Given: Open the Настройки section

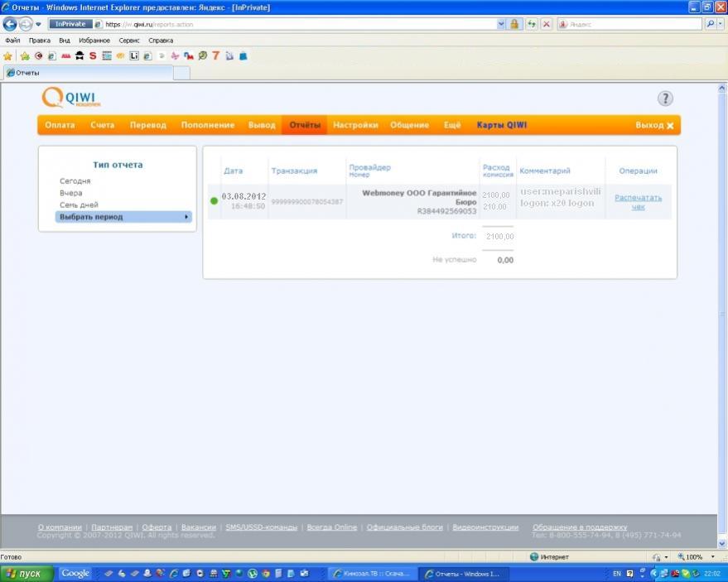Looking at the screenshot, I should (355, 125).
